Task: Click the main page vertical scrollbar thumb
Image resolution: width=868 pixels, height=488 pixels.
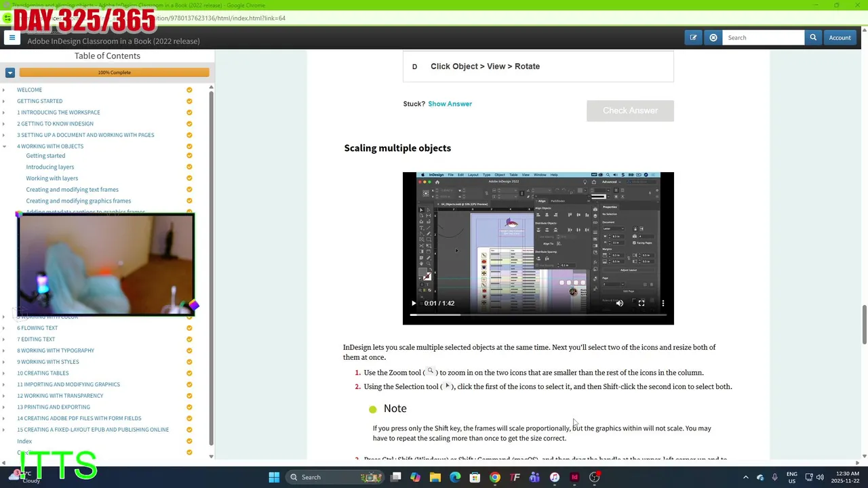Action: [864, 325]
